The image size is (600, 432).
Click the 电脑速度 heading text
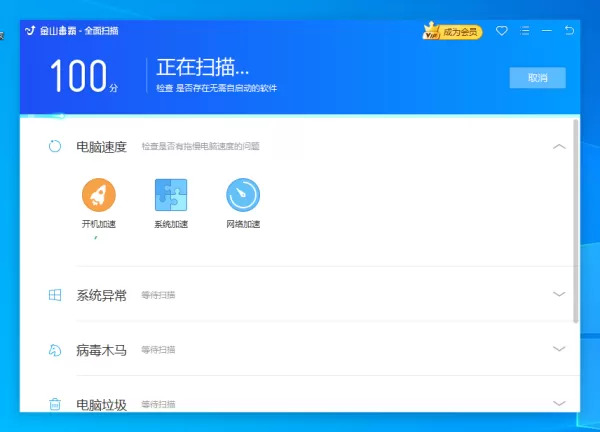(101, 147)
